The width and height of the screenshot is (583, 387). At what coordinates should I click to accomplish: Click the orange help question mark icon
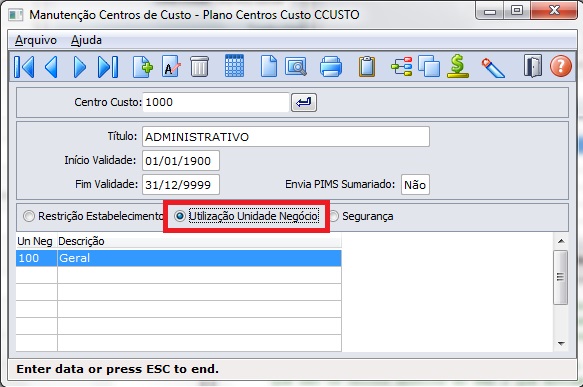561,66
